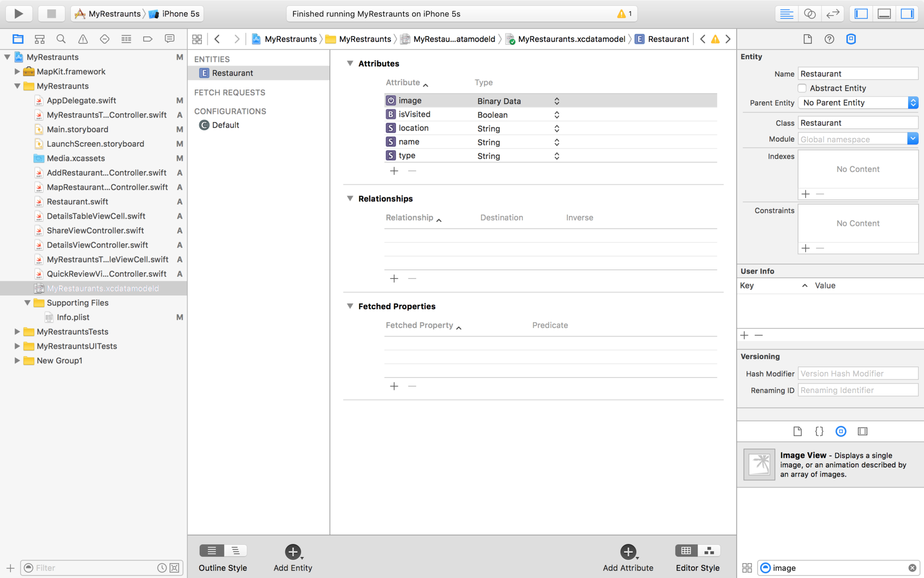This screenshot has height=578, width=924.
Task: Open the File Template library
Action: point(797,431)
